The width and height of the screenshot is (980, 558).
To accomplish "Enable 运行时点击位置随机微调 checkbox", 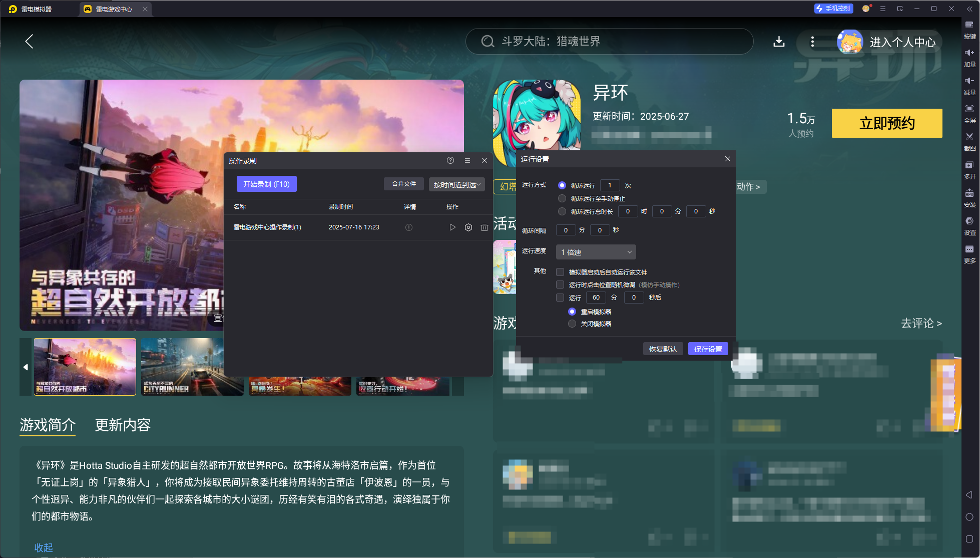I will (560, 285).
